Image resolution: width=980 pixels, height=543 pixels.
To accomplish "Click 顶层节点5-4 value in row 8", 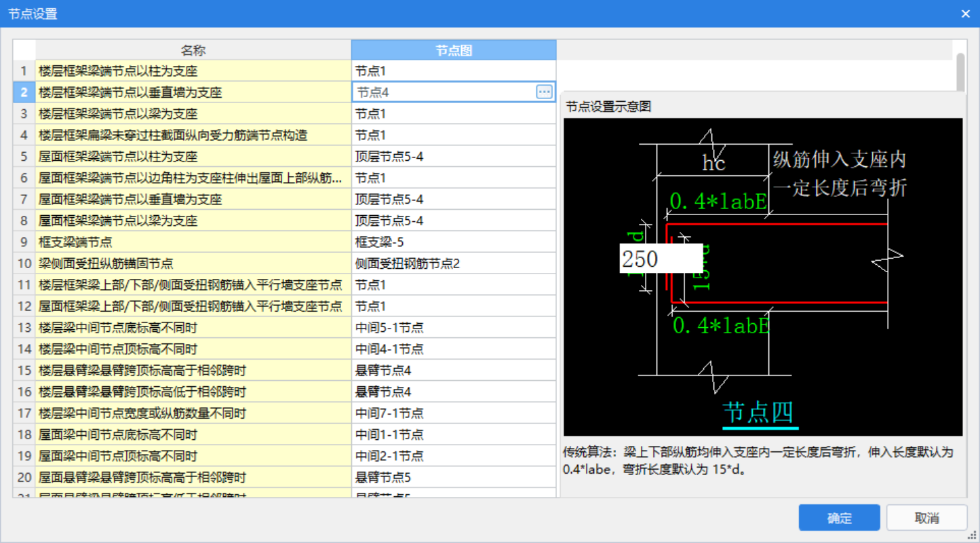I will point(454,221).
